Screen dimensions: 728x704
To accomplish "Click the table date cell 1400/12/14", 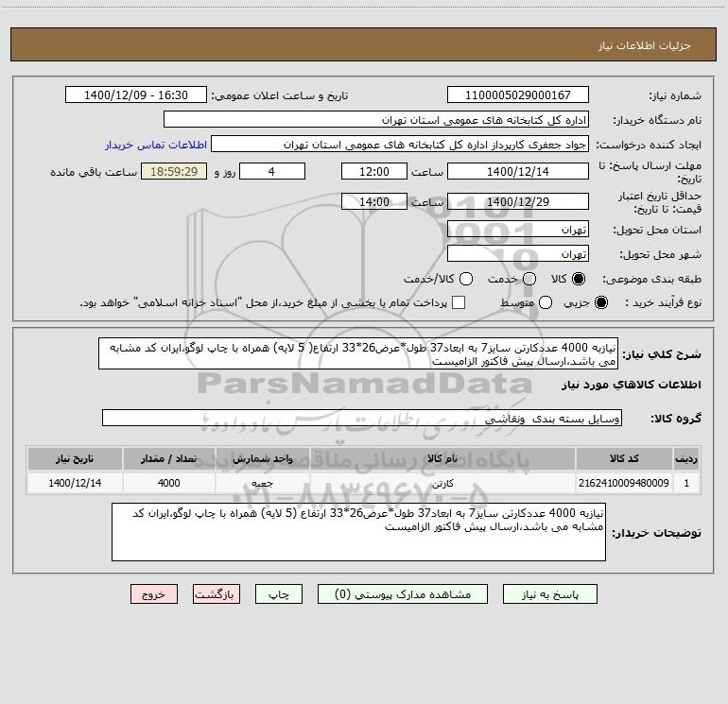I will coord(75,483).
